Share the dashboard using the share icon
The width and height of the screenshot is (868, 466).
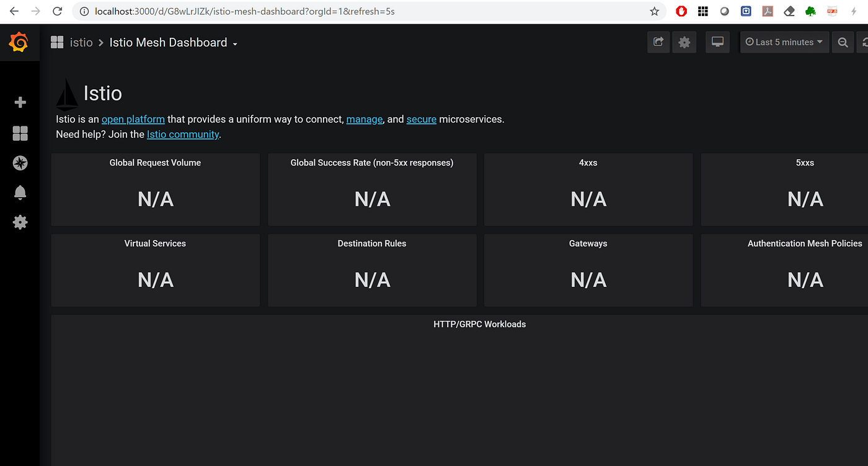(x=658, y=42)
